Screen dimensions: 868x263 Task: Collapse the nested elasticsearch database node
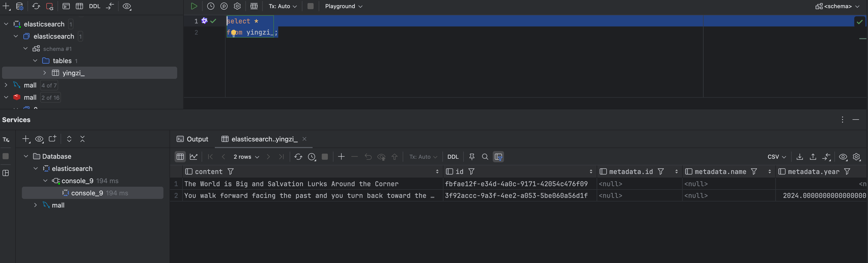[x=16, y=36]
